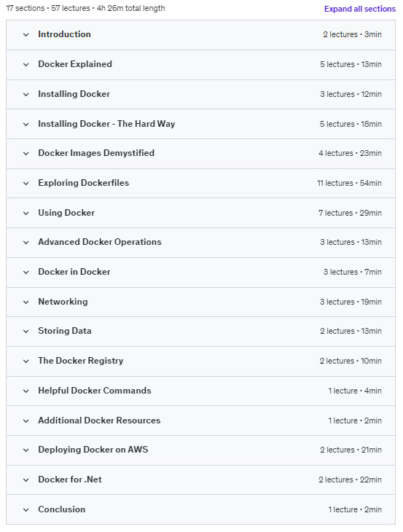Expand chevron for Installing Docker - The Hard Way
The width and height of the screenshot is (403, 532).
point(26,124)
